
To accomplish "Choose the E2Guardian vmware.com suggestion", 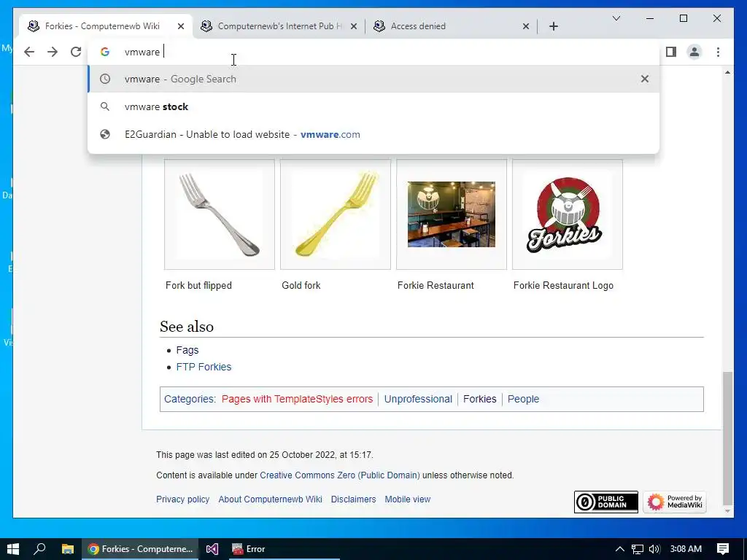I will click(373, 134).
